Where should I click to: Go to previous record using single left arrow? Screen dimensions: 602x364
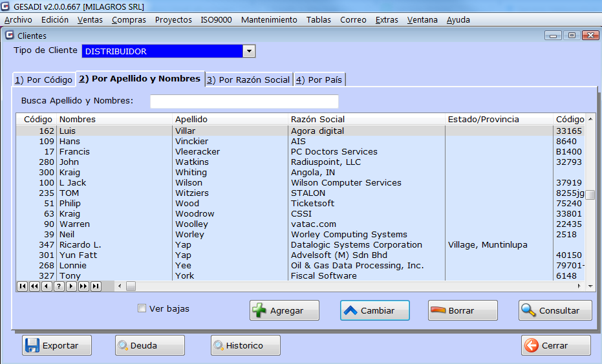coord(47,286)
